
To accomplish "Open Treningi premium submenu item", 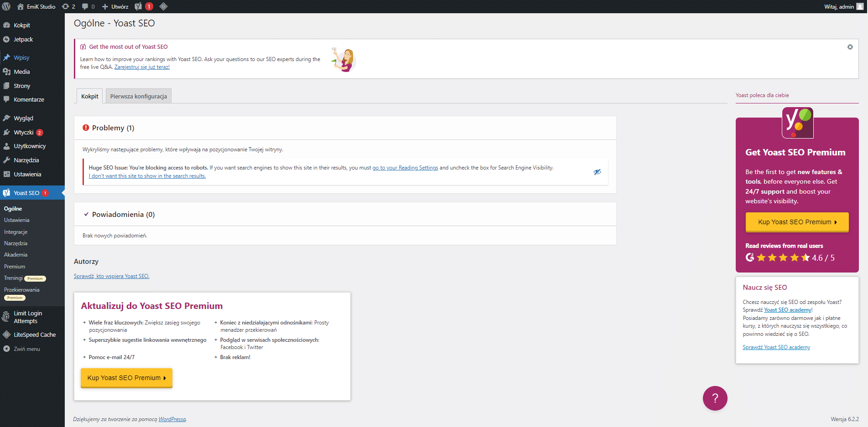I will pos(25,278).
